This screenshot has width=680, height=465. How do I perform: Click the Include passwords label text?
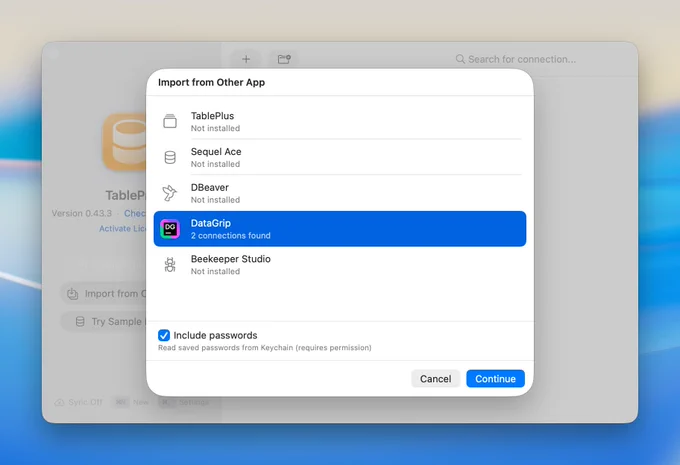(215, 335)
